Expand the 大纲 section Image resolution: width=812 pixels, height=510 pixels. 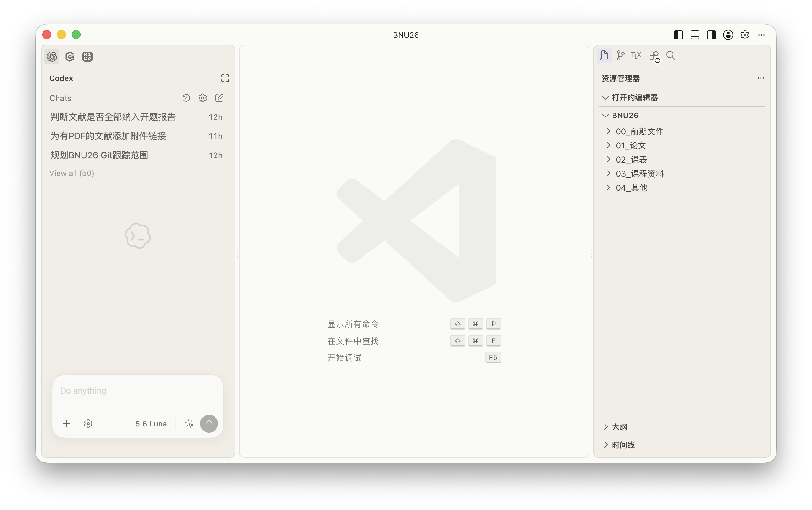click(682, 427)
